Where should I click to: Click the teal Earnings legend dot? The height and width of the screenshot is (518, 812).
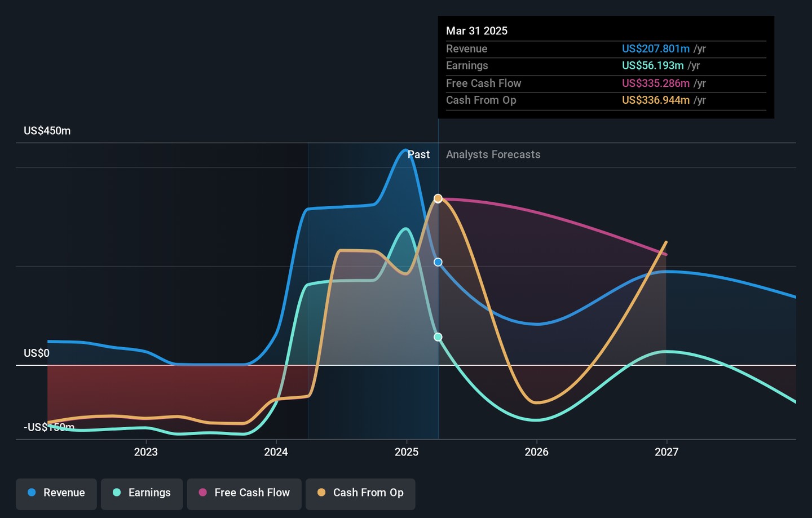117,493
